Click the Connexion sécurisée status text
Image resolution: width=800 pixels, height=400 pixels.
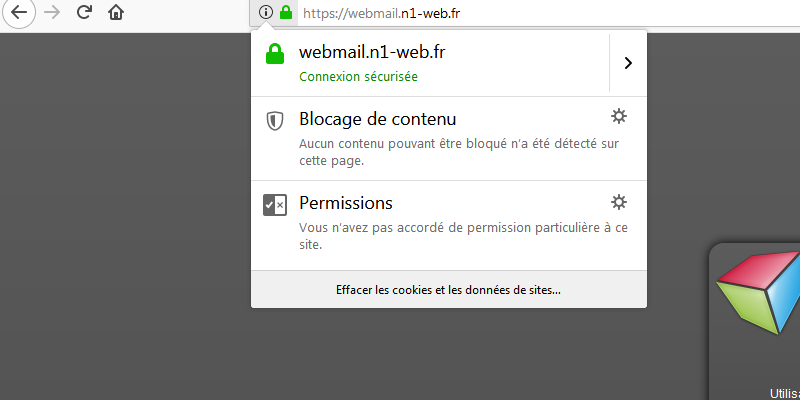click(x=358, y=76)
